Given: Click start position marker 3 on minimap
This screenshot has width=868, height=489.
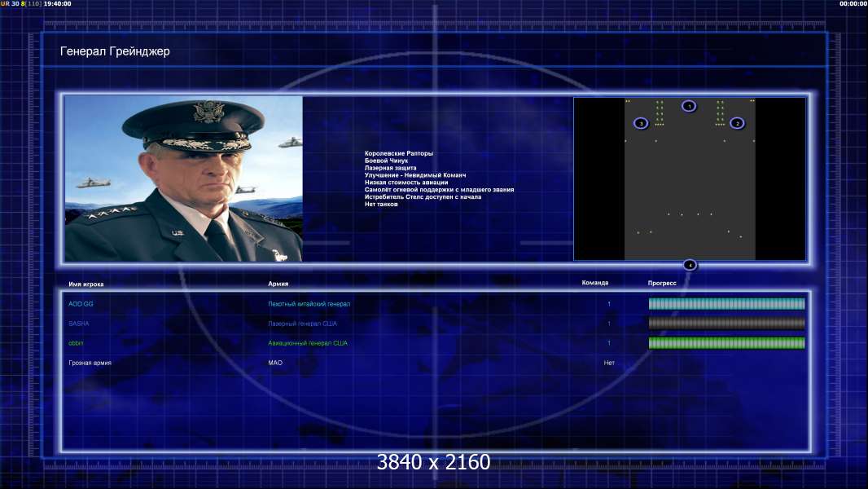Looking at the screenshot, I should 641,123.
